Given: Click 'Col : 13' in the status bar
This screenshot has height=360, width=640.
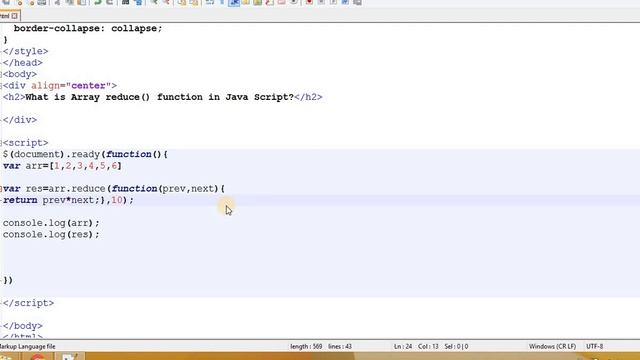Looking at the screenshot, I should [x=428, y=347].
